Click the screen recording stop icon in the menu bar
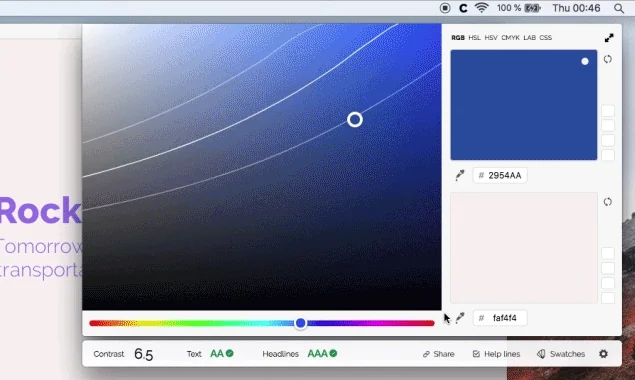Viewport: 635px width, 380px height. 445,8
